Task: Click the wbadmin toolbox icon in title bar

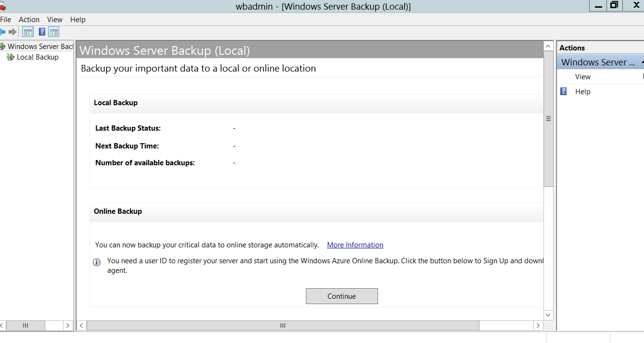Action: pyautogui.click(x=2, y=6)
